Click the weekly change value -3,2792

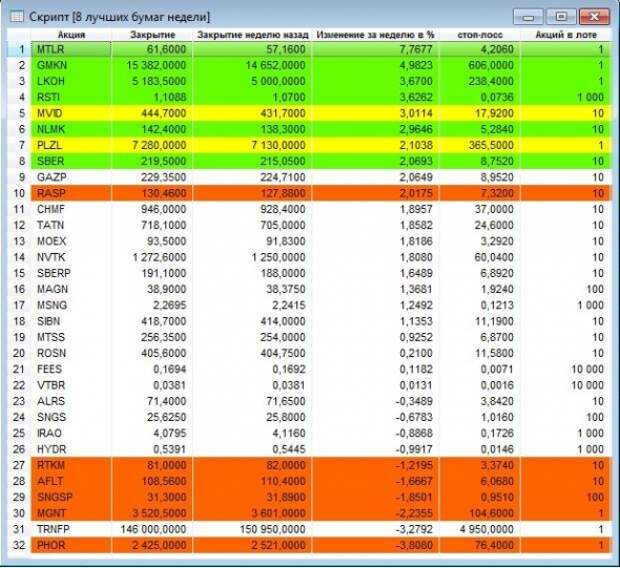pyautogui.click(x=414, y=529)
